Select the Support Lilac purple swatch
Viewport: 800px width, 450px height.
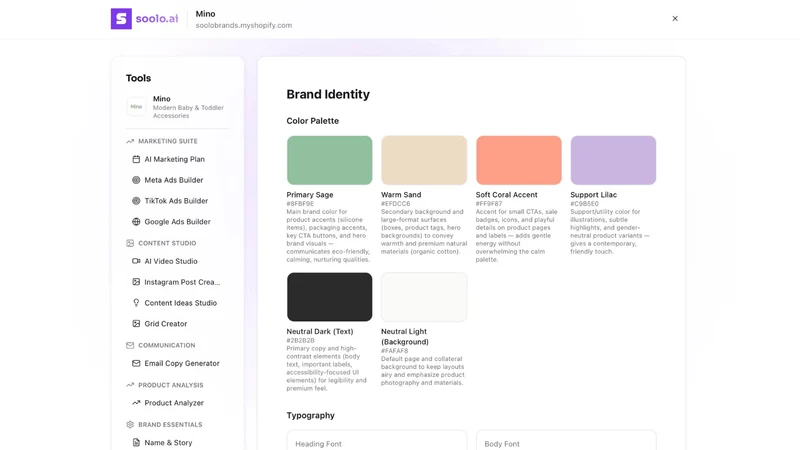pyautogui.click(x=613, y=160)
